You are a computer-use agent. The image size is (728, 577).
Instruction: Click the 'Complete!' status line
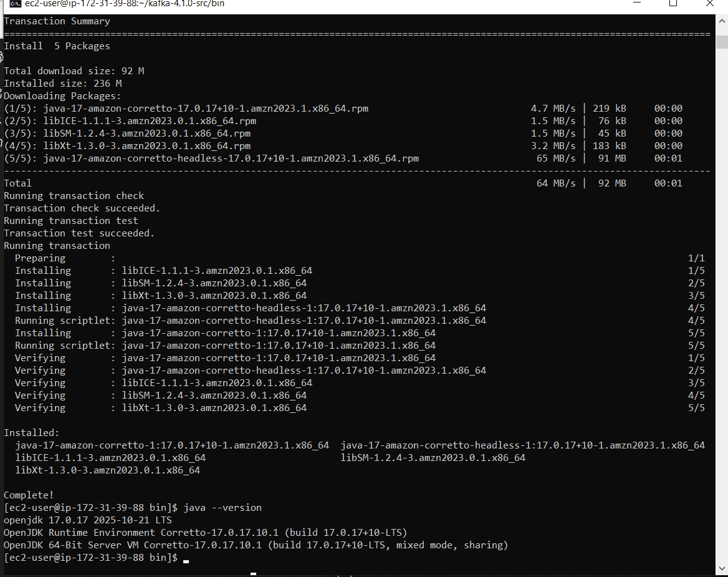(x=29, y=495)
